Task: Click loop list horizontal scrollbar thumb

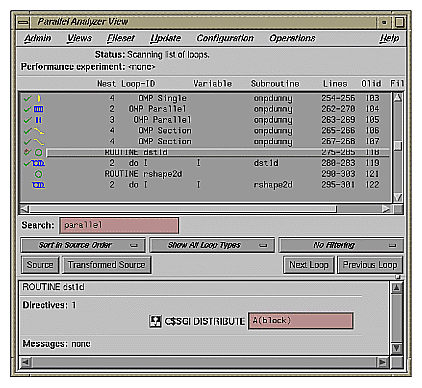Action: 183,209
